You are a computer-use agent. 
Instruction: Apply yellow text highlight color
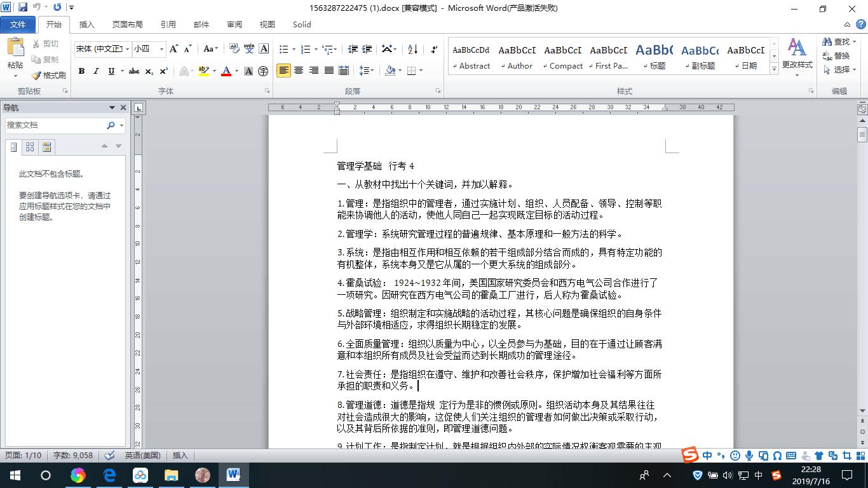205,71
